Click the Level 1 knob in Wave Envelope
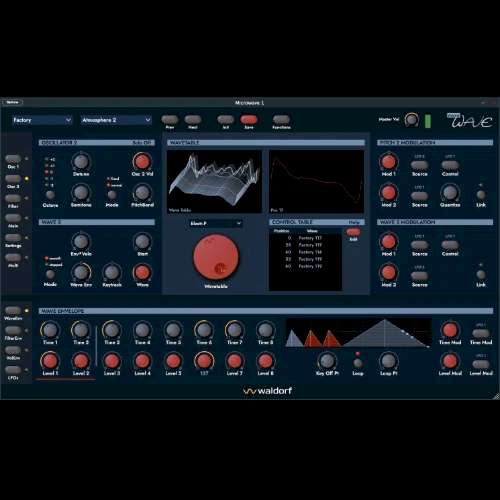 50,361
